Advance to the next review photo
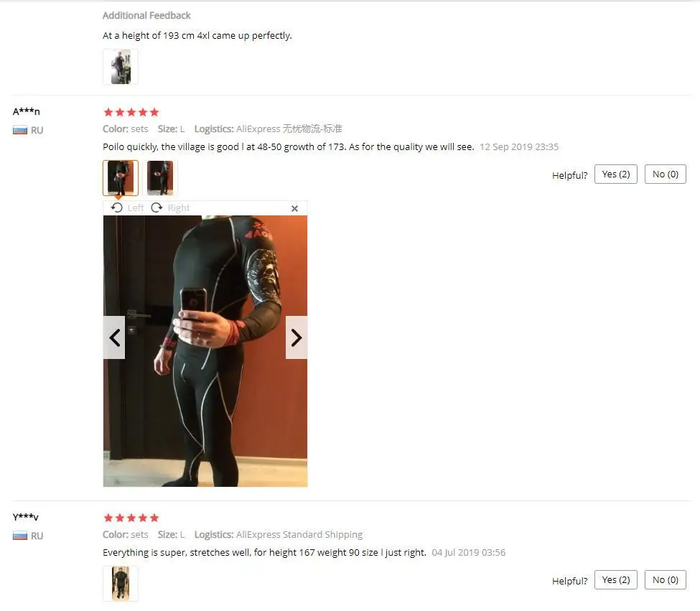Viewport: 700px width, 611px height. 297,338
